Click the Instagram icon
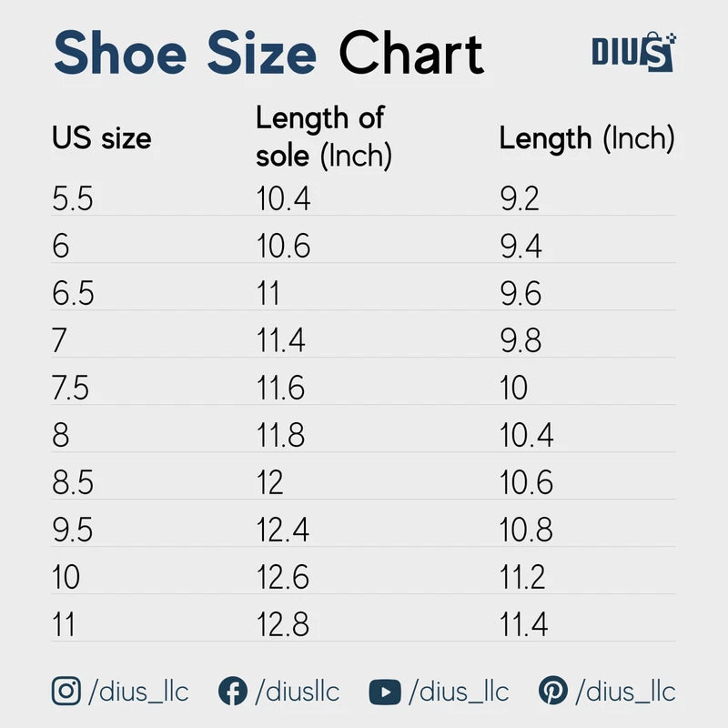This screenshot has height=728, width=728. pos(66,692)
